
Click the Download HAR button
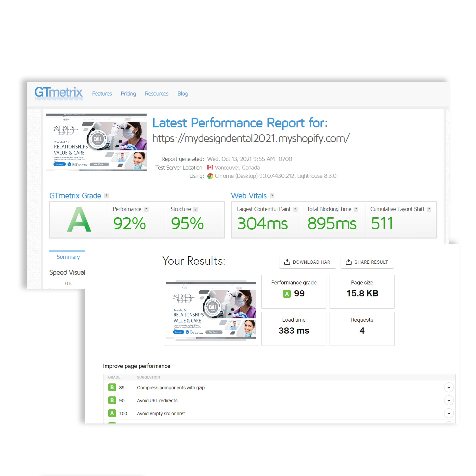307,262
